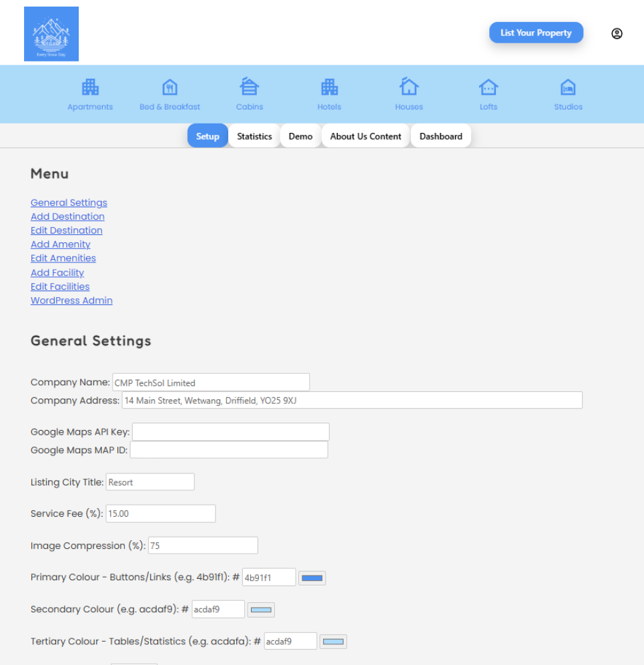
Task: Open the user account profile icon
Action: pos(617,33)
